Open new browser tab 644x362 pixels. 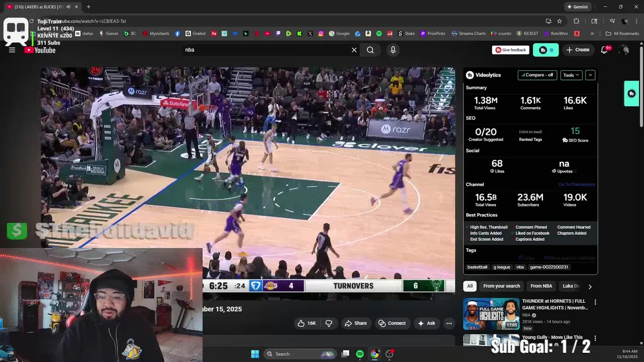coord(89,7)
